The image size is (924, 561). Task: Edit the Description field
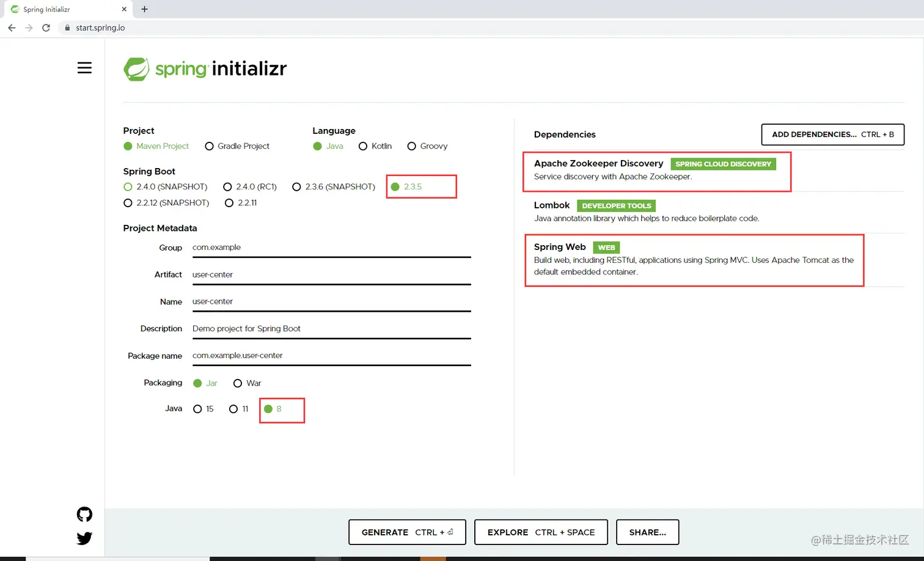pos(332,329)
